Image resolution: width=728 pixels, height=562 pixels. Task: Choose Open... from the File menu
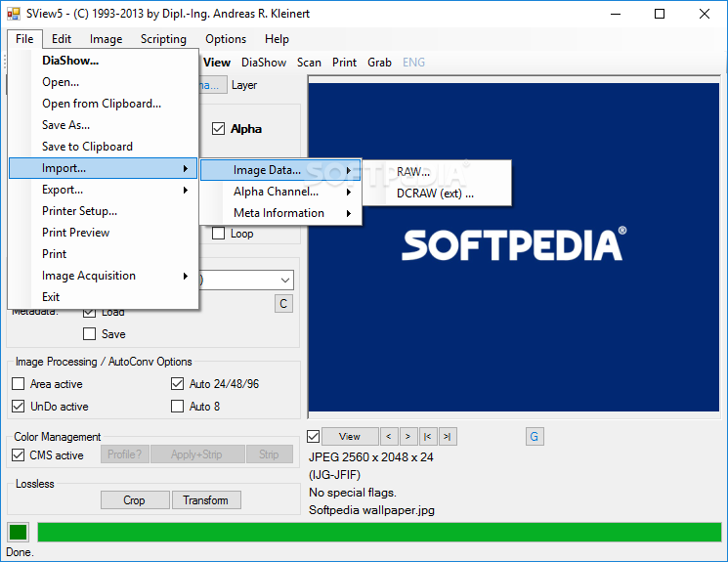[103, 82]
